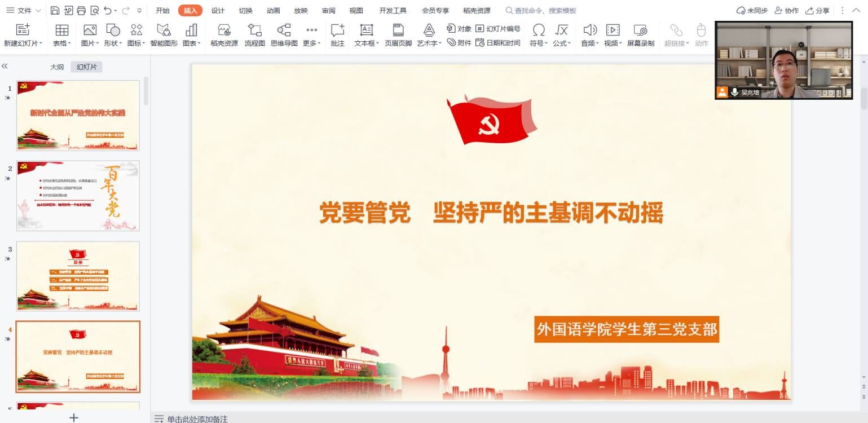Insert header and footer (页眉页脚)

click(398, 35)
